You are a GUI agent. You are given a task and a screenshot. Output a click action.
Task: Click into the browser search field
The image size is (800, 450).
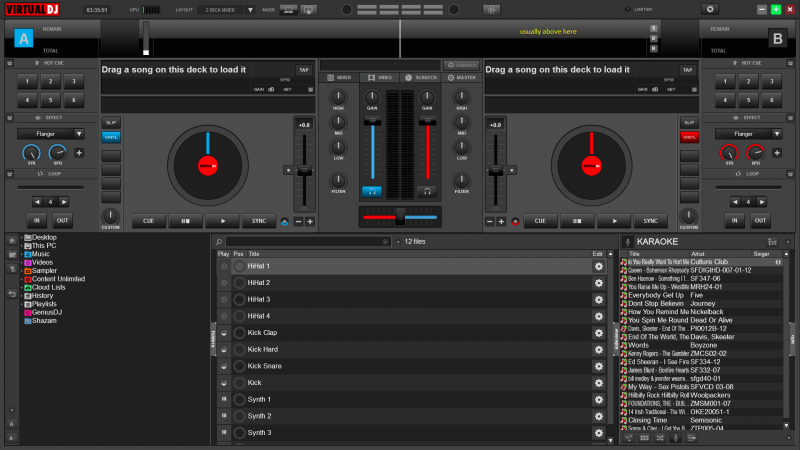click(x=308, y=242)
